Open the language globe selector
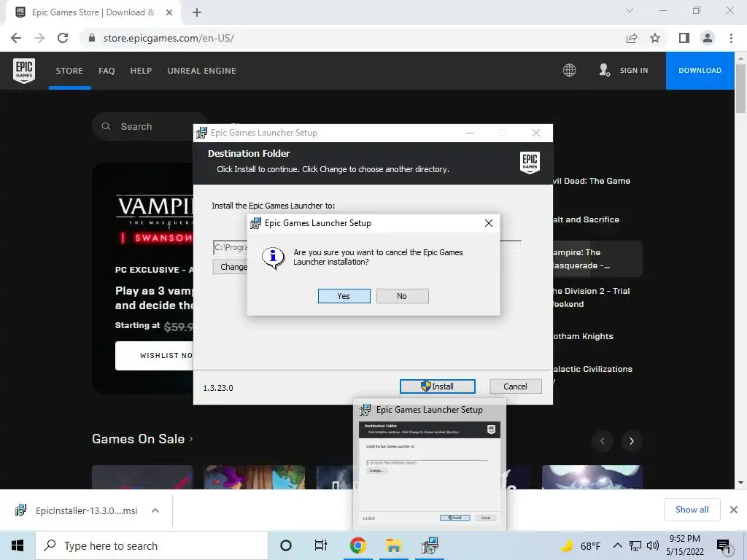Screen dimensions: 747x560 569,70
